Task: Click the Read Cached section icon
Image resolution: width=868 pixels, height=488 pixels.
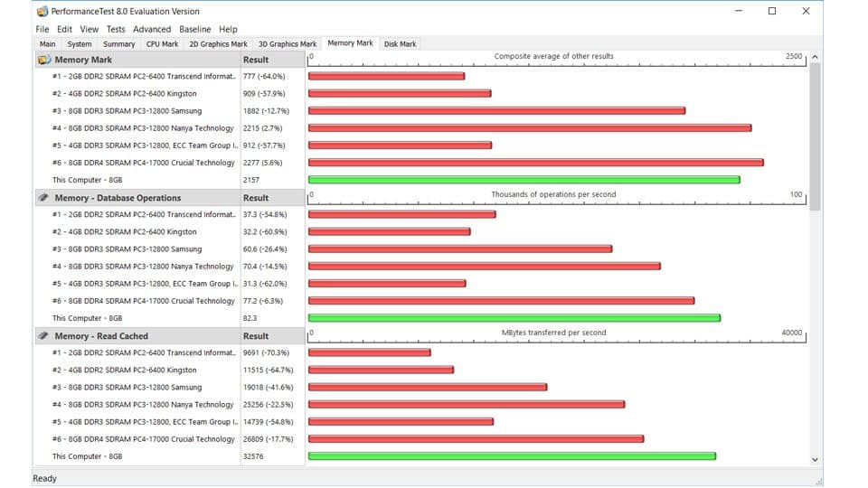Action: [43, 336]
